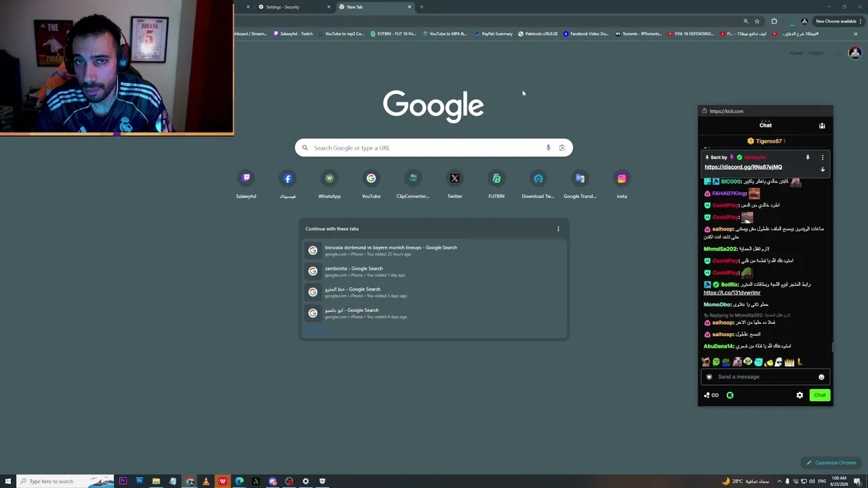868x488 pixels.
Task: Open the 3alawyhd - Twitch bookmark
Action: [x=293, y=34]
